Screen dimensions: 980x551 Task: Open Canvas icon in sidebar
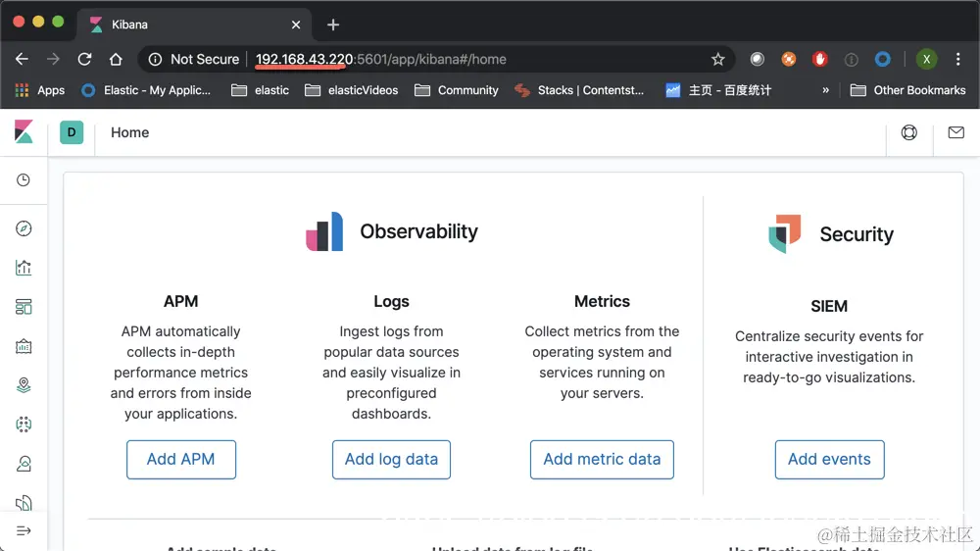point(24,346)
